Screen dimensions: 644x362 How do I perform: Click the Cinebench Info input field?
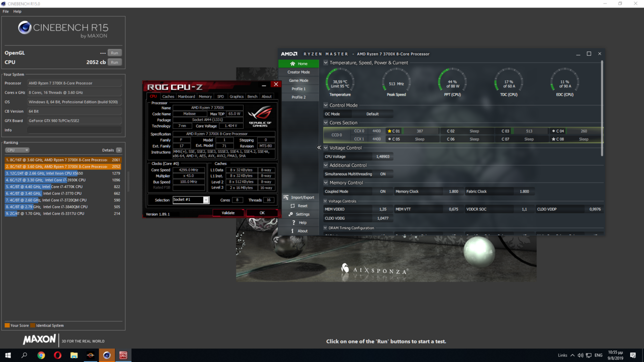pyautogui.click(x=74, y=130)
